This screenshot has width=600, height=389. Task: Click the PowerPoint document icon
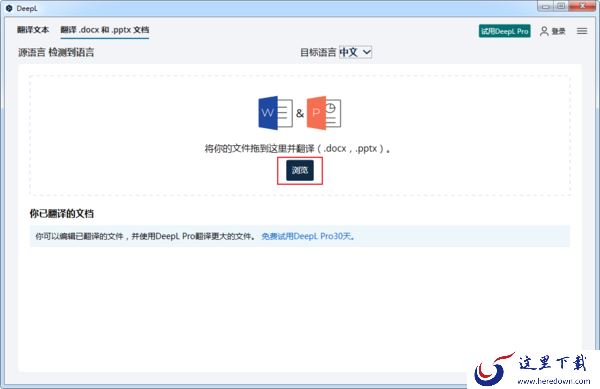pyautogui.click(x=324, y=113)
